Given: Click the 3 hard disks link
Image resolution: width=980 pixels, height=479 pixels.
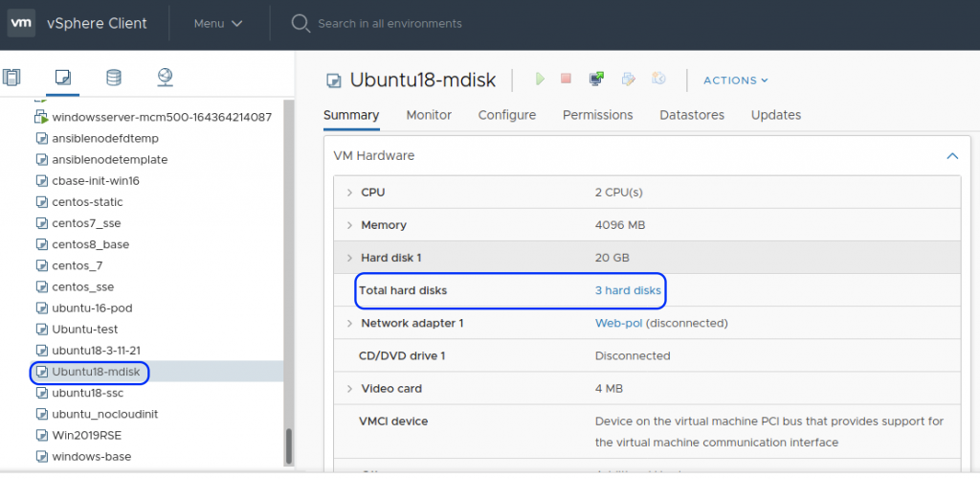Looking at the screenshot, I should click(x=628, y=290).
